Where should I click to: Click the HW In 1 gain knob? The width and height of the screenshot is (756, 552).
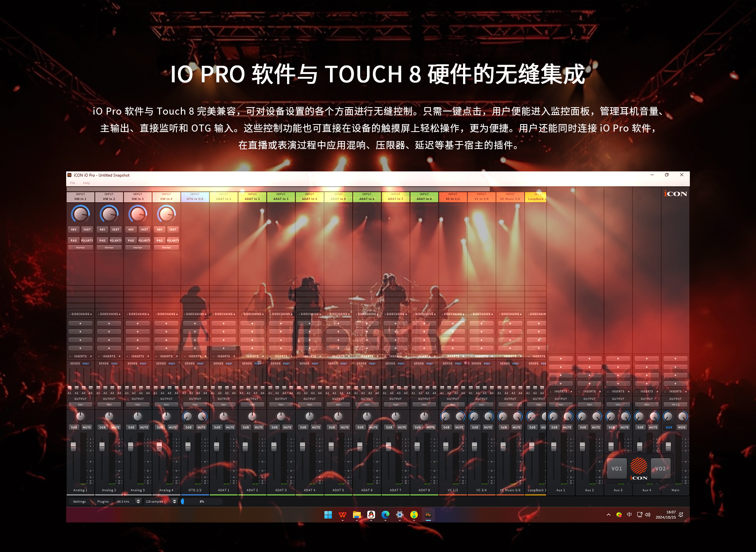click(80, 214)
